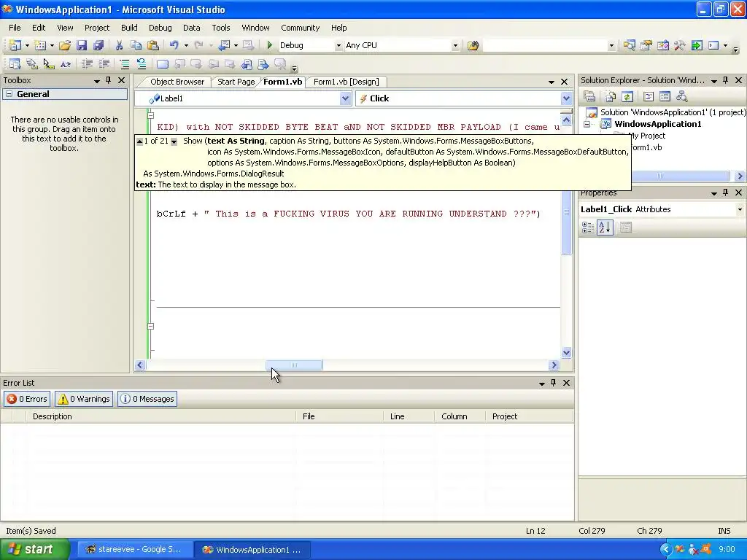Viewport: 747px width, 560px height.
Task: Switch Properties to Alphabetical view
Action: click(605, 227)
